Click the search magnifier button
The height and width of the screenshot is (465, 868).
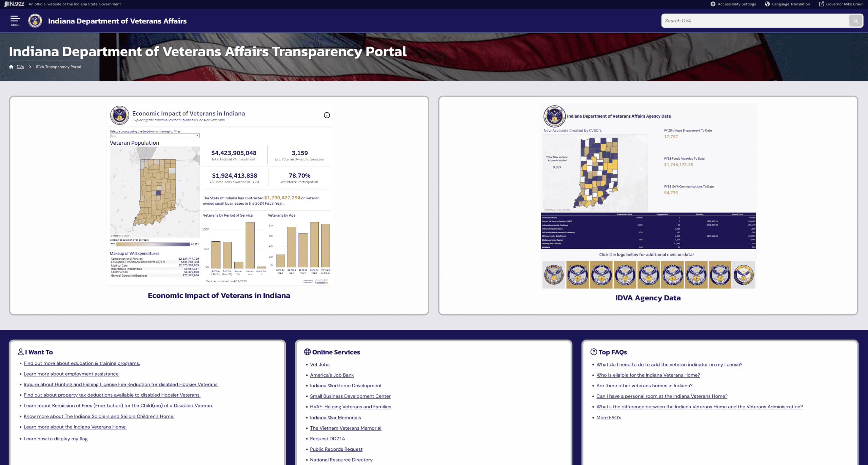tap(855, 21)
